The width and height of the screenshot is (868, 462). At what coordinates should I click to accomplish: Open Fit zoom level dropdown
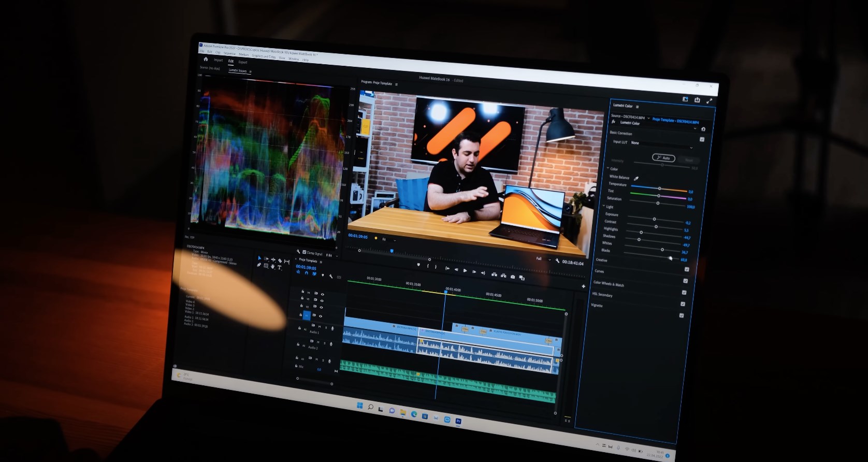[388, 240]
